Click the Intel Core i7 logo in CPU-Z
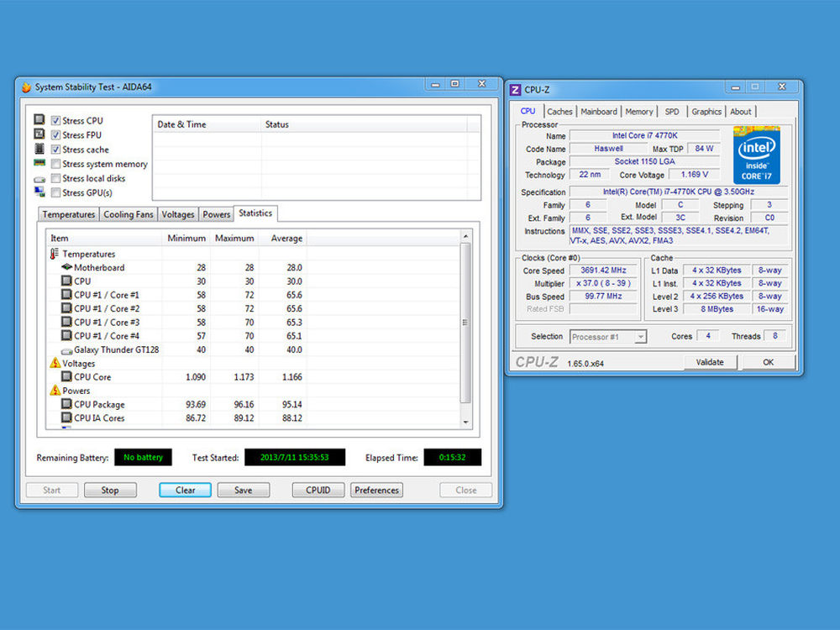Viewport: 840px width, 630px height. pos(757,155)
